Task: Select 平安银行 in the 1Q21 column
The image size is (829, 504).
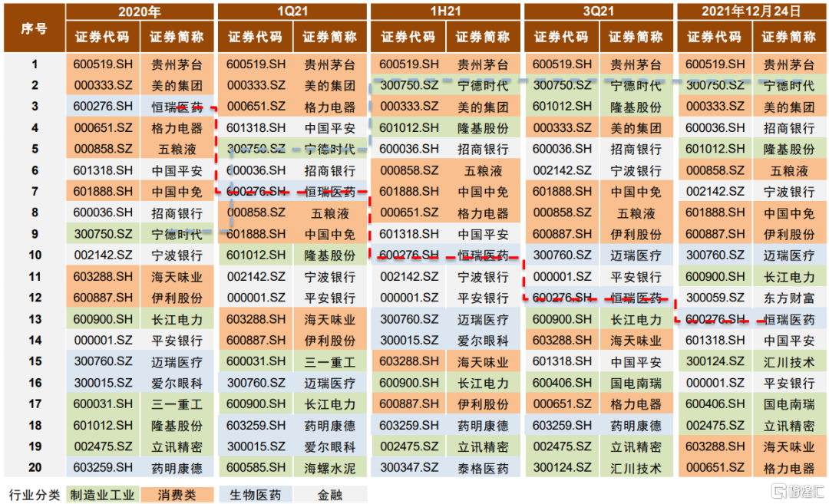Action: tap(330, 298)
